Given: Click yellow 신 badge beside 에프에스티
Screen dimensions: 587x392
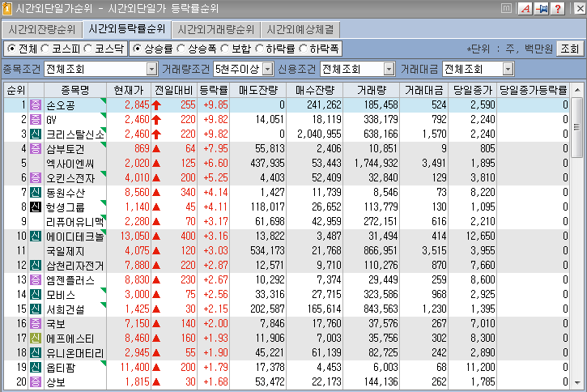Looking at the screenshot, I should pyautogui.click(x=36, y=339).
